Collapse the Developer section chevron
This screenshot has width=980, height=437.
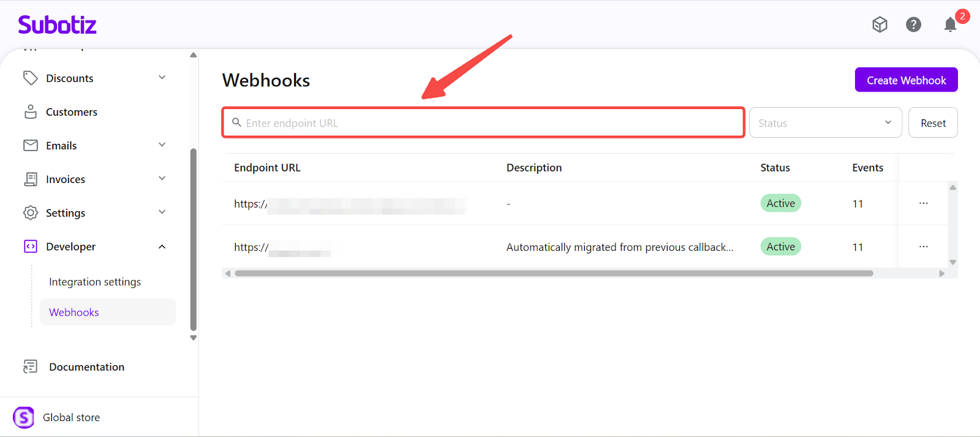coord(162,247)
